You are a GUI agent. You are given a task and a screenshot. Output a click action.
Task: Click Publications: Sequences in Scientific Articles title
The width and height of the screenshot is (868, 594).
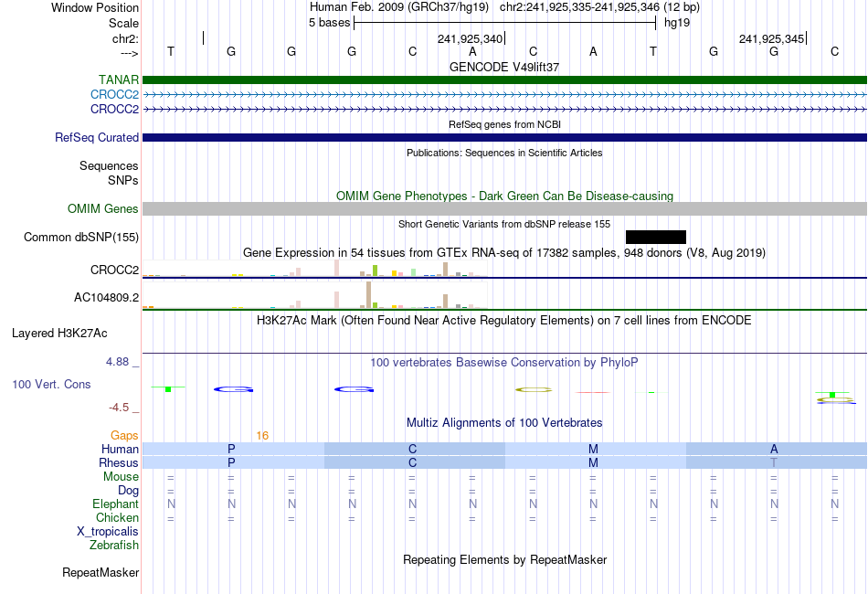pos(504,153)
